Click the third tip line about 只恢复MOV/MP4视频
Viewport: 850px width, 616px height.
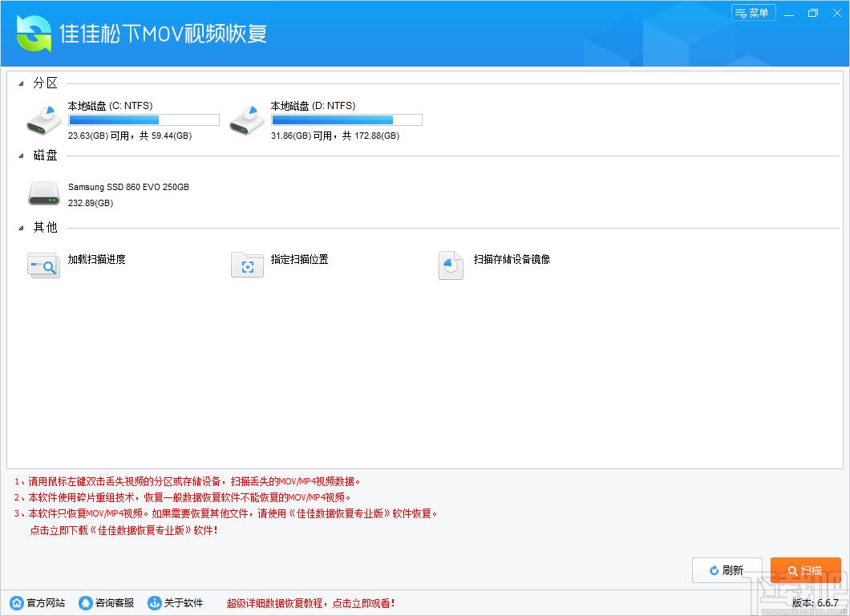[225, 513]
